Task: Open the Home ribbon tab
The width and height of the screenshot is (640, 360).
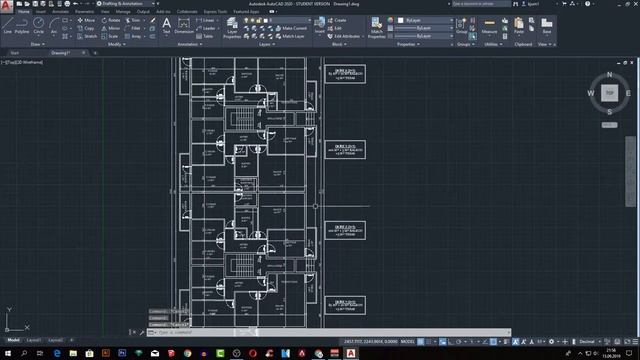Action: coord(24,12)
